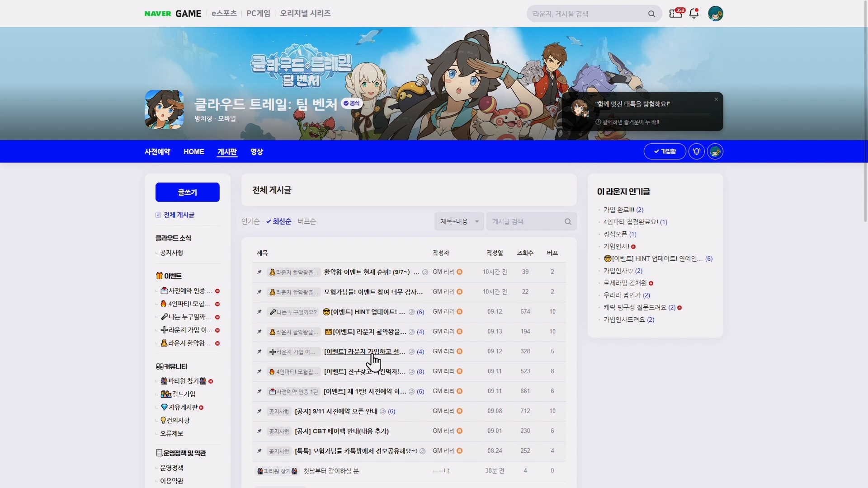Open post [톡톡] 모험가님들 카톡방에서
Viewport: 868px width, 488px height.
[x=356, y=451]
